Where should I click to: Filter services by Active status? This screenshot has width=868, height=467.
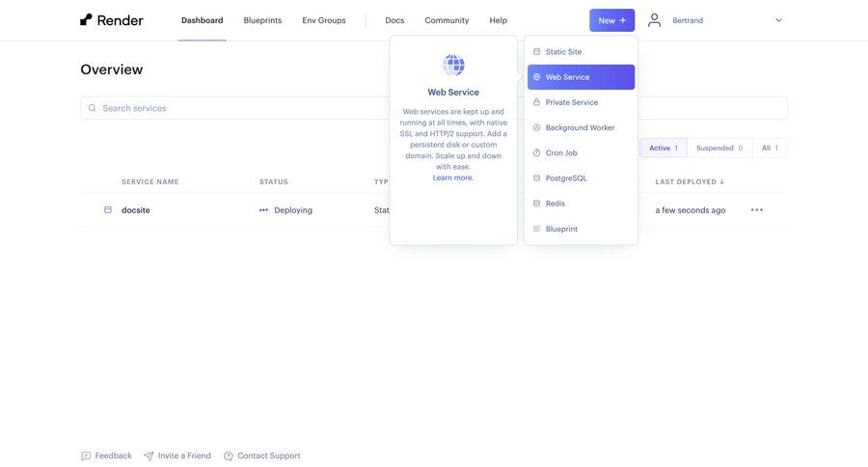663,148
